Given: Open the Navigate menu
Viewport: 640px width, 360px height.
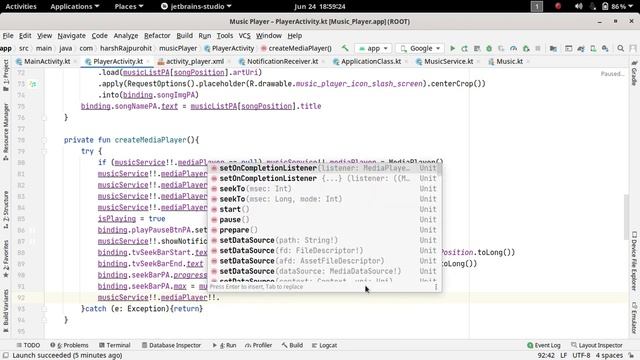Looking at the screenshot, I should point(71,36).
